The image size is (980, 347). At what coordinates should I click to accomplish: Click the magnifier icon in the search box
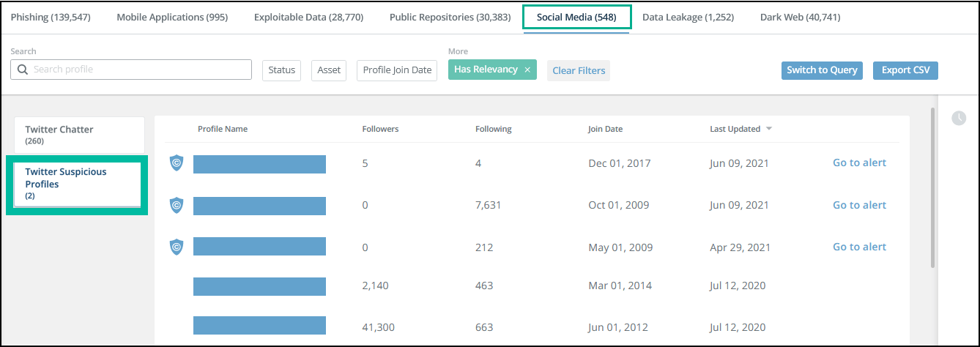coord(23,70)
